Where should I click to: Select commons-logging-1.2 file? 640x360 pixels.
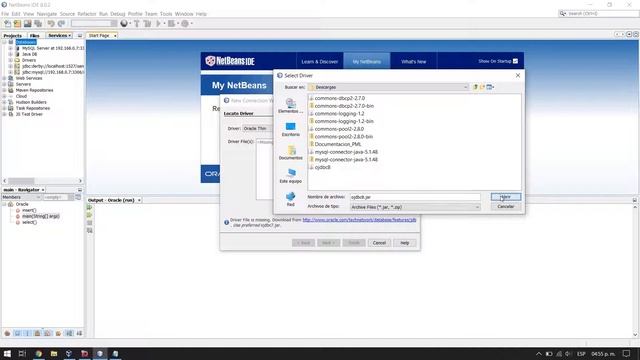[x=336, y=113]
